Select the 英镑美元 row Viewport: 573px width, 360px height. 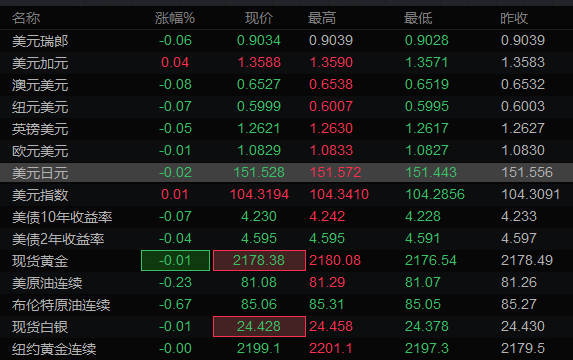coord(286,128)
